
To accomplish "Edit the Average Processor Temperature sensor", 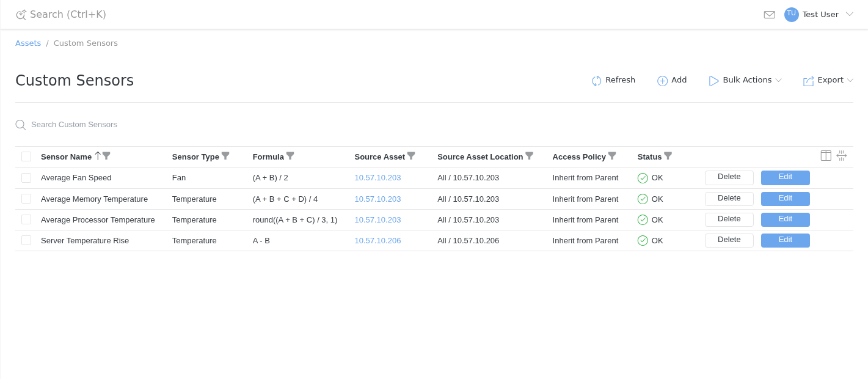I will coord(786,219).
